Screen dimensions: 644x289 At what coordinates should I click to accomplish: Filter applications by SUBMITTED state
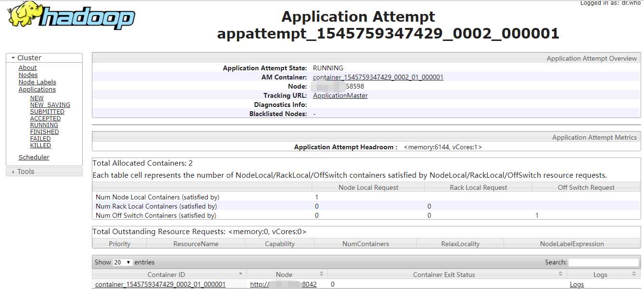[x=47, y=112]
